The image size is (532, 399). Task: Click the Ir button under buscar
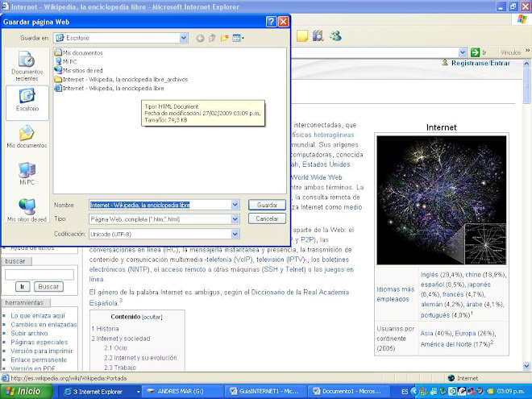(23, 287)
